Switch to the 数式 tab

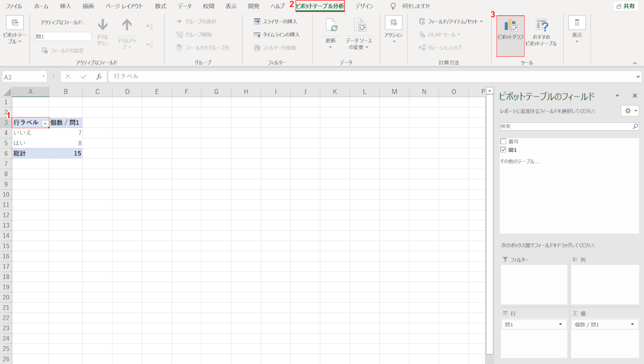161,6
